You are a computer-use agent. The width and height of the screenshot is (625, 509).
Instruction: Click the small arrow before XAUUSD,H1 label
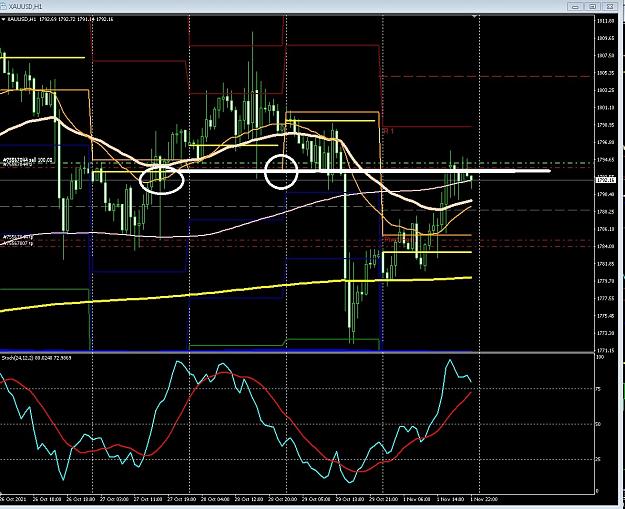pyautogui.click(x=3, y=19)
